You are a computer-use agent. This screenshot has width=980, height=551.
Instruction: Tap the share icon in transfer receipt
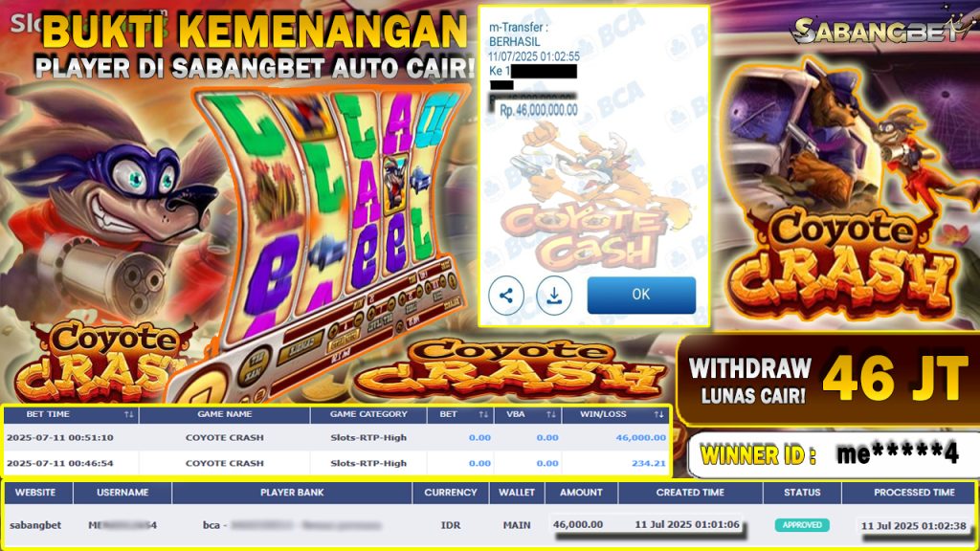pos(506,296)
